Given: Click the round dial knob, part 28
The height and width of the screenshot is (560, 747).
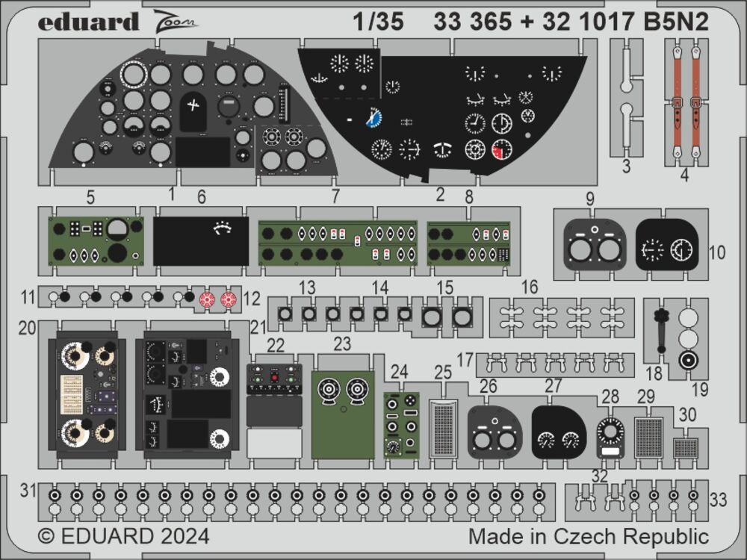Looking at the screenshot, I should pyautogui.click(x=610, y=432).
